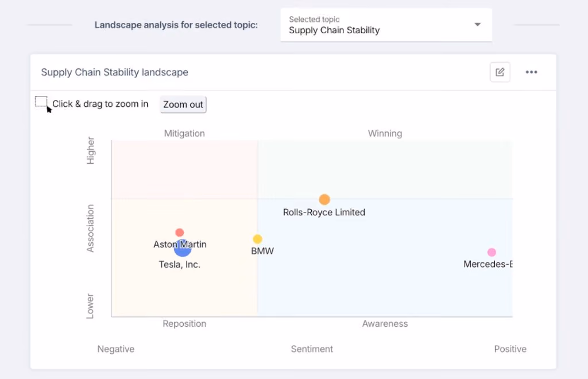Viewport: 588px width, 379px height.
Task: Click the Negative axis label
Action: (116, 349)
